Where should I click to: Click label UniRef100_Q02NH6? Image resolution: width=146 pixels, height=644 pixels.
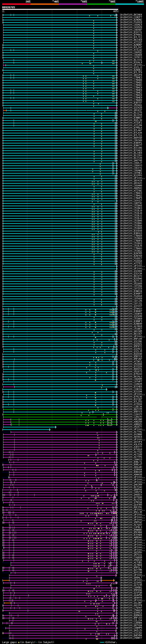click(x=131, y=435)
